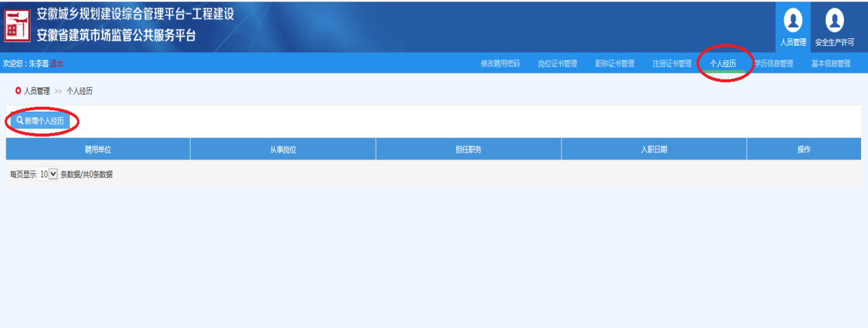This screenshot has height=328, width=868.
Task: Click the 入职日期 column header
Action: coord(653,149)
